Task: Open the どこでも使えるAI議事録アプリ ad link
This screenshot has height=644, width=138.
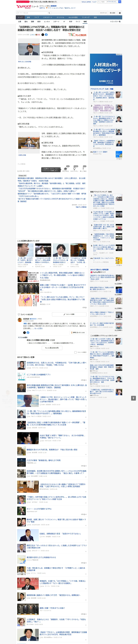Action: 39,374
